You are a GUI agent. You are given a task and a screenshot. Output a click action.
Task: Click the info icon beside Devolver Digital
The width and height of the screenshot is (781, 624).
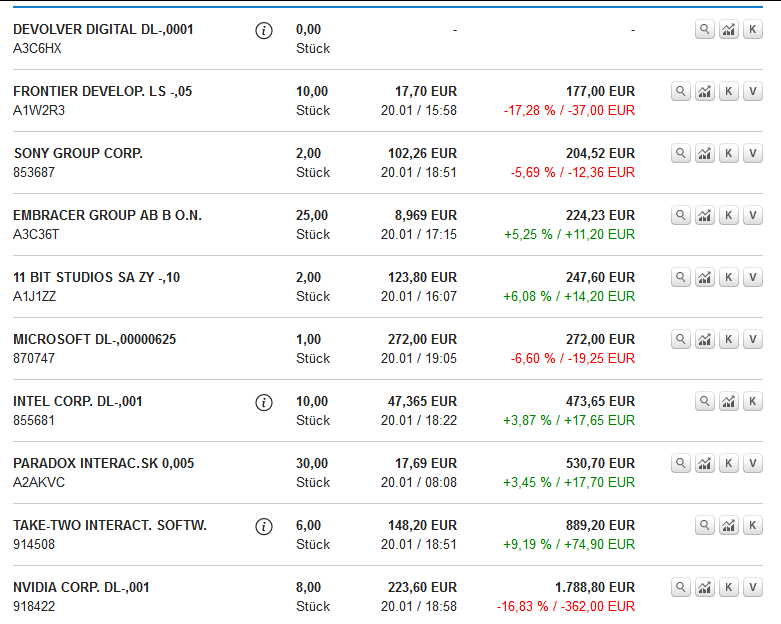[x=264, y=30]
